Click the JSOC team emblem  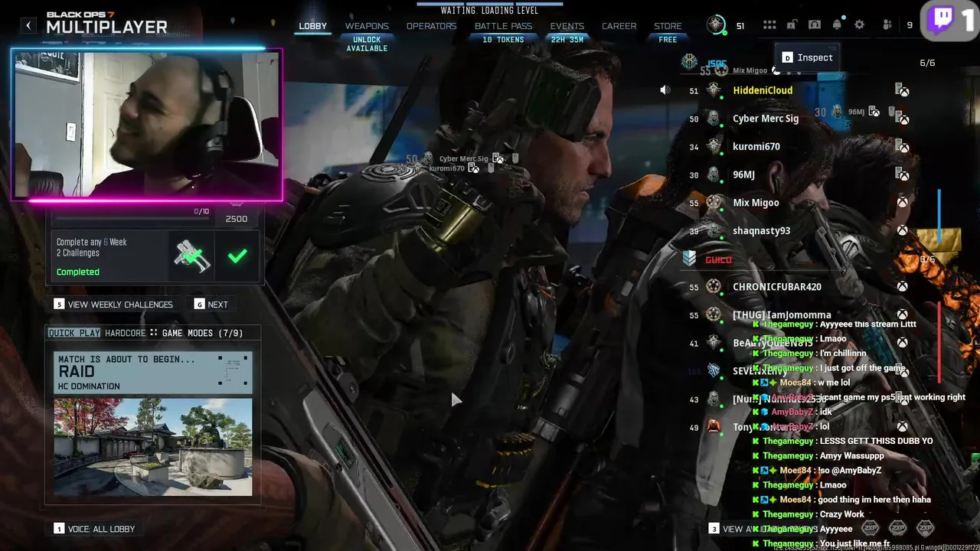pos(689,63)
